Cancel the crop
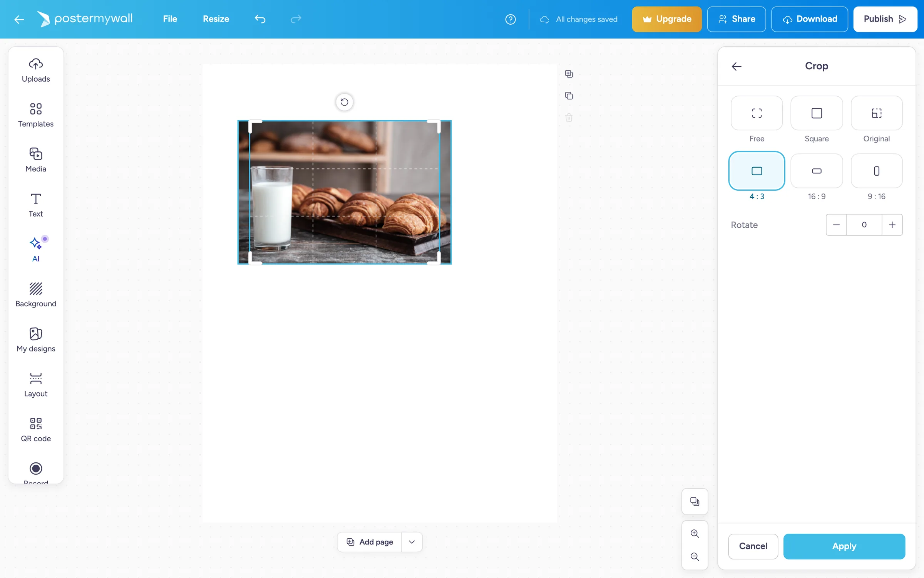Screen dimensions: 924x578 point(753,546)
